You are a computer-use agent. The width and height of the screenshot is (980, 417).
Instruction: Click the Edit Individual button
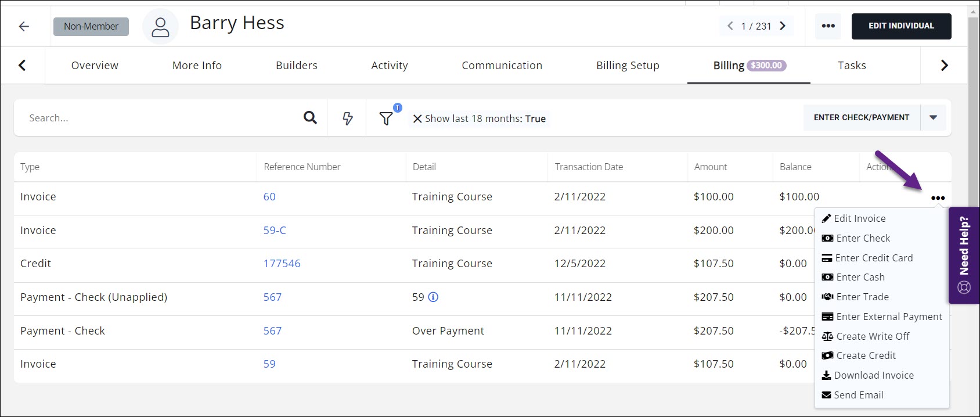coord(901,26)
